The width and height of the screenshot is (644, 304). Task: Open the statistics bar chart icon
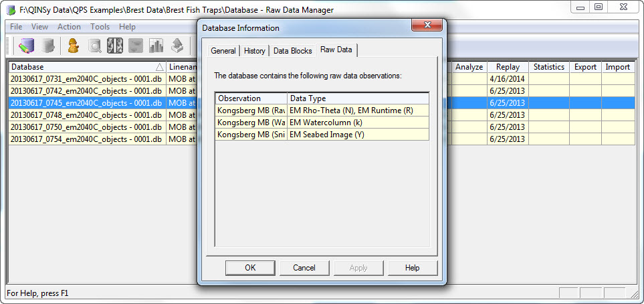tap(156, 46)
